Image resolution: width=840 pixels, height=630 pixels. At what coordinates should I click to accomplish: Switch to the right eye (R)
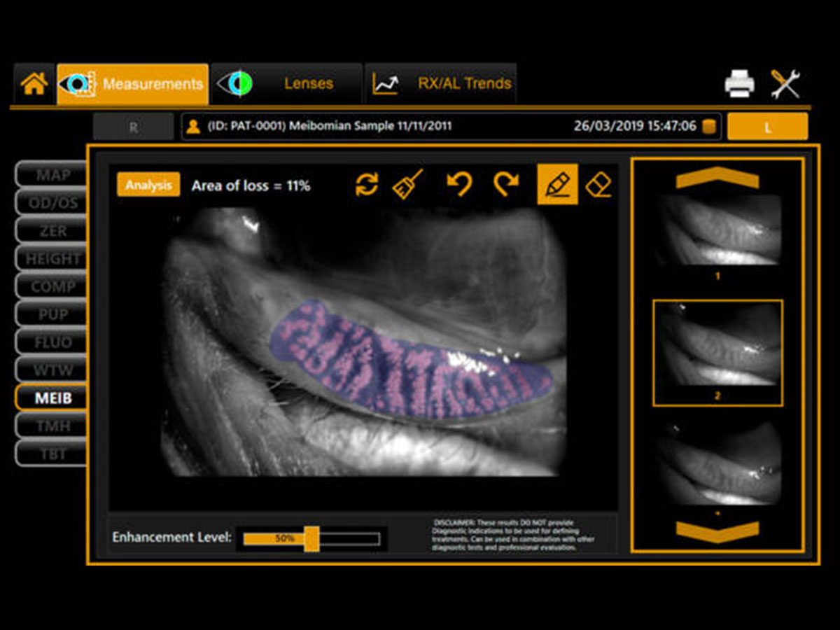pos(133,127)
